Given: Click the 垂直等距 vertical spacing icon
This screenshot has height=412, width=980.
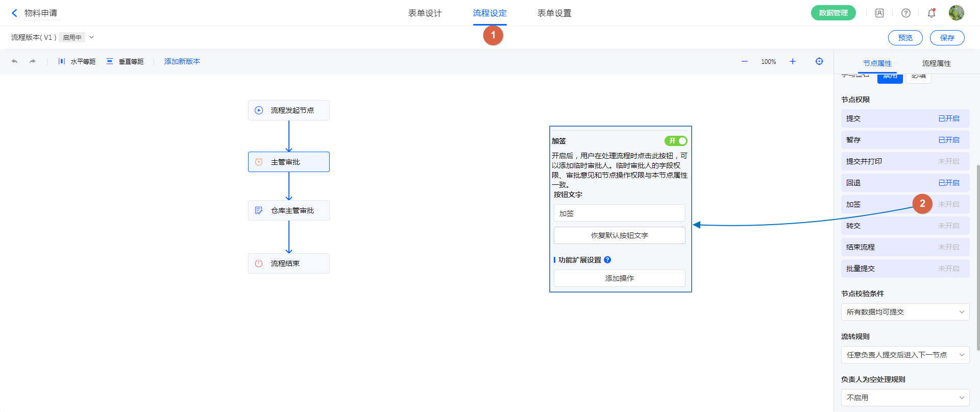Looking at the screenshot, I should (110, 61).
